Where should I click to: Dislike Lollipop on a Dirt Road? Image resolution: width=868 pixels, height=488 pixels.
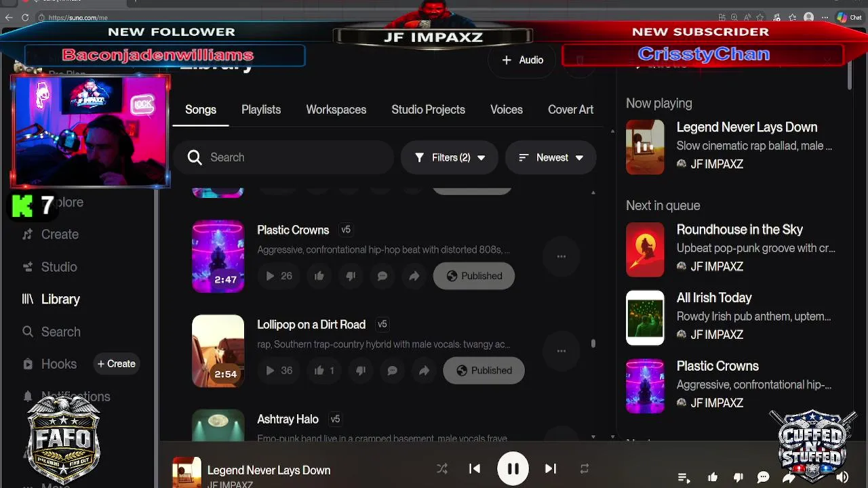click(361, 370)
